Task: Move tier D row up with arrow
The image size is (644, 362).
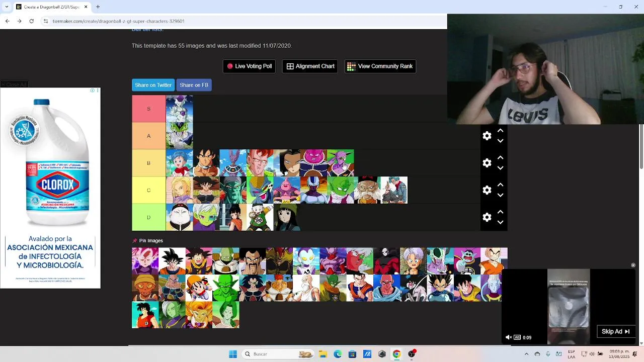Action: [x=500, y=212]
